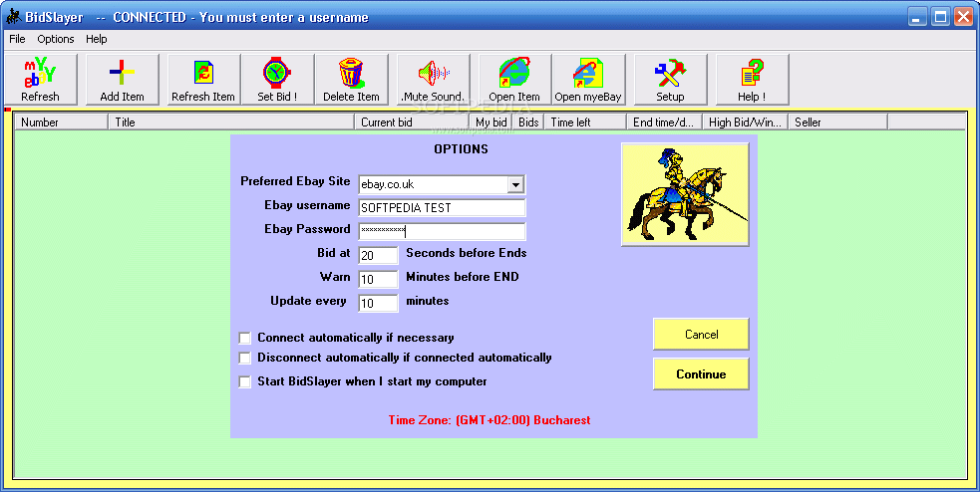Image resolution: width=980 pixels, height=492 pixels.
Task: Click the knight on horse picture
Action: pyautogui.click(x=685, y=194)
